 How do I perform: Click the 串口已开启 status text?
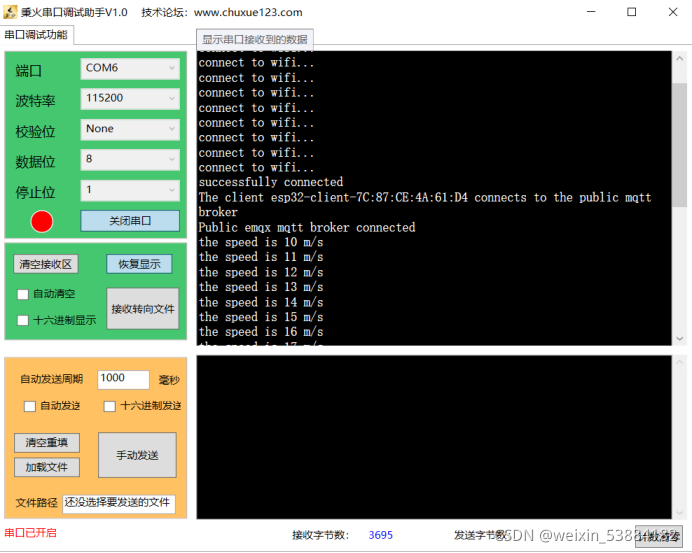point(30,533)
